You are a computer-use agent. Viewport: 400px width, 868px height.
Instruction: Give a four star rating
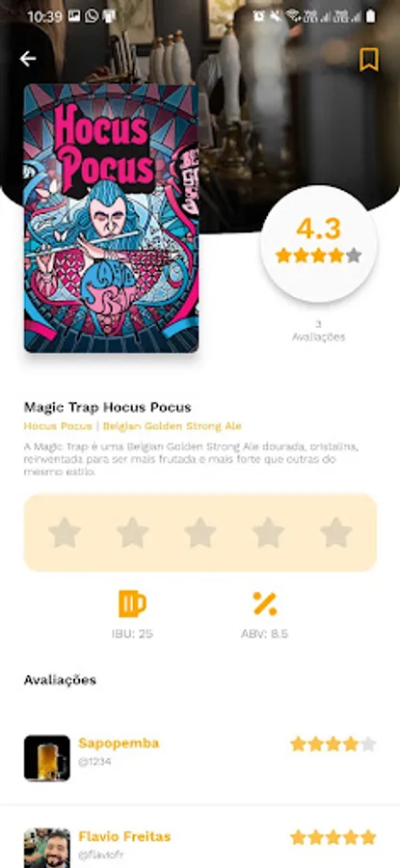point(268,532)
